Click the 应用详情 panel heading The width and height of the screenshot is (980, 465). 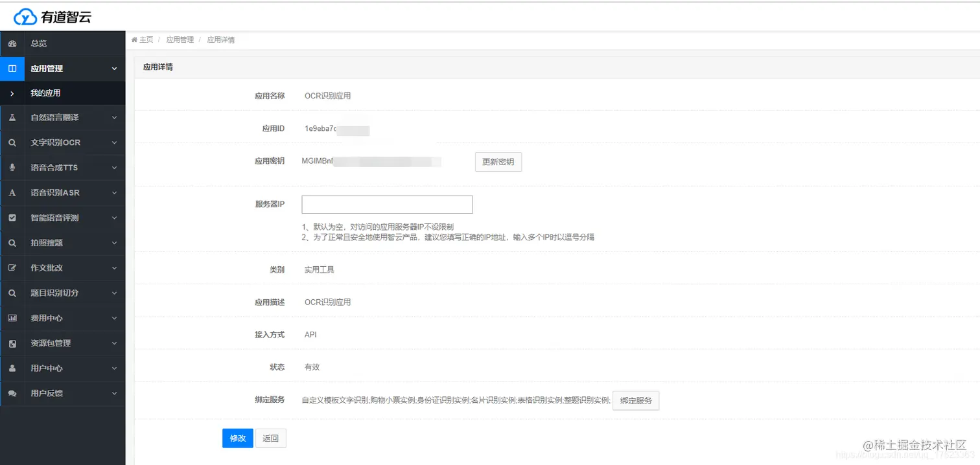coord(157,67)
